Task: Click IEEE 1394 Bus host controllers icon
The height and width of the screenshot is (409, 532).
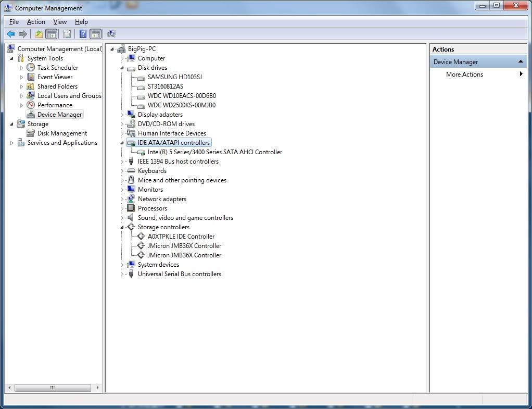Action: coord(131,162)
